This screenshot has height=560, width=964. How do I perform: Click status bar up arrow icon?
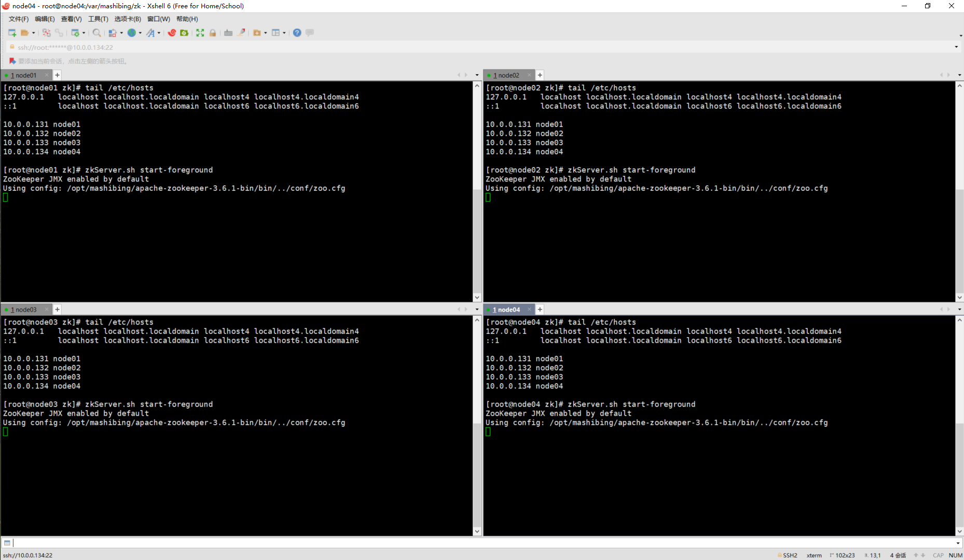click(916, 555)
